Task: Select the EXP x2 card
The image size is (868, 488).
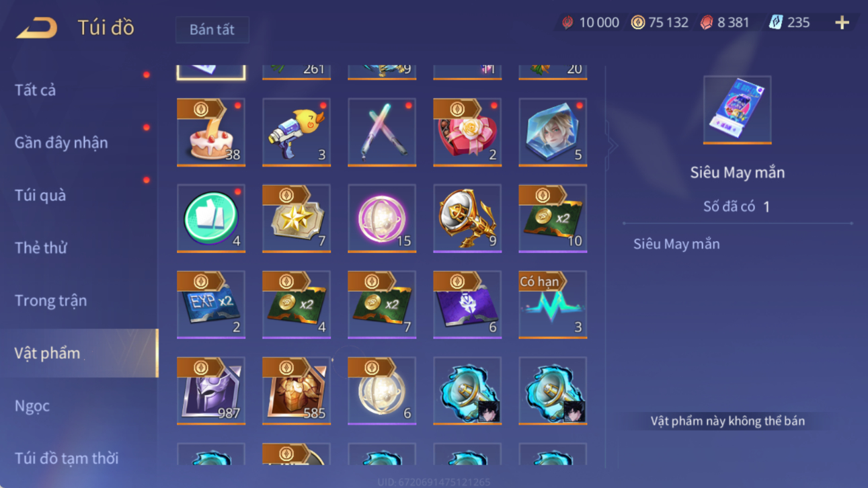Action: 211,304
